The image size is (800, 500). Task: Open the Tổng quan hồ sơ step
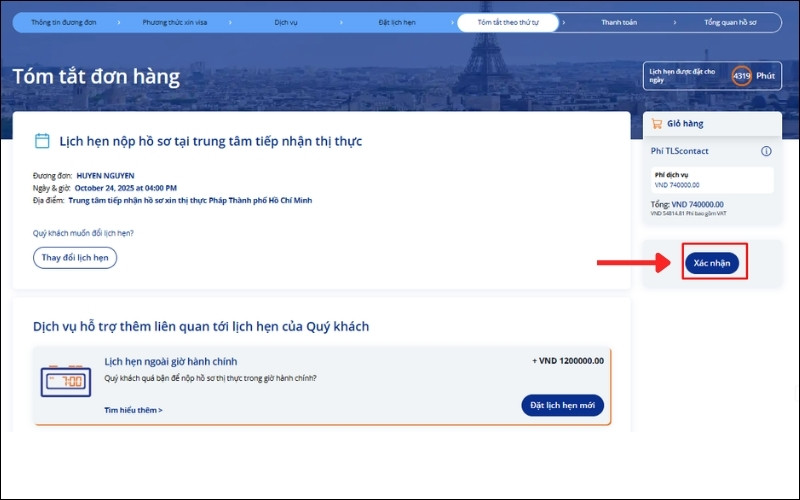(731, 21)
